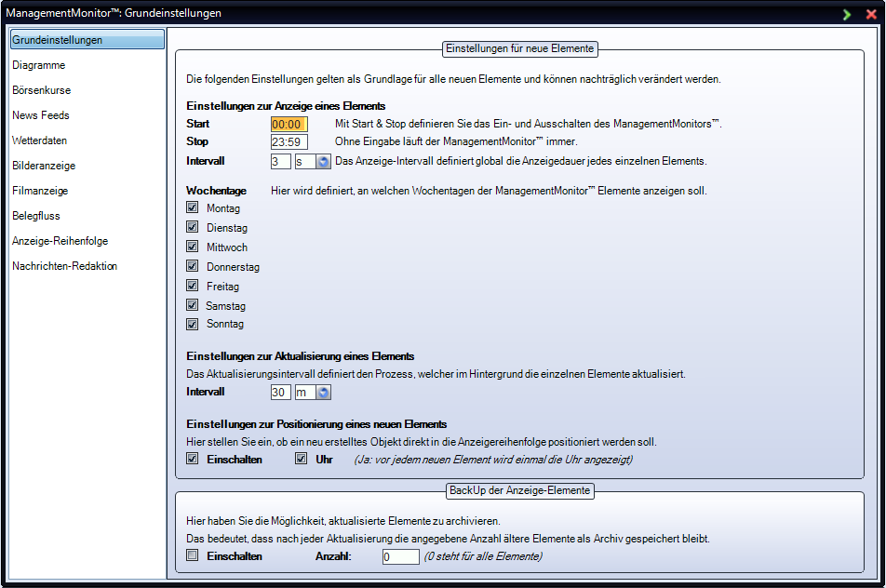
Task: Open Bilderanzeige in the sidebar
Action: click(x=44, y=166)
